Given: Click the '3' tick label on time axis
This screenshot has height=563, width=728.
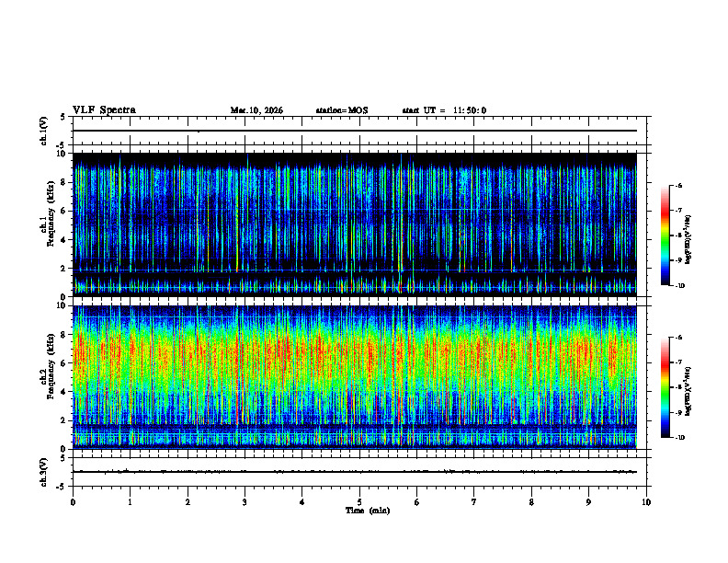Looking at the screenshot, I should pos(245,502).
